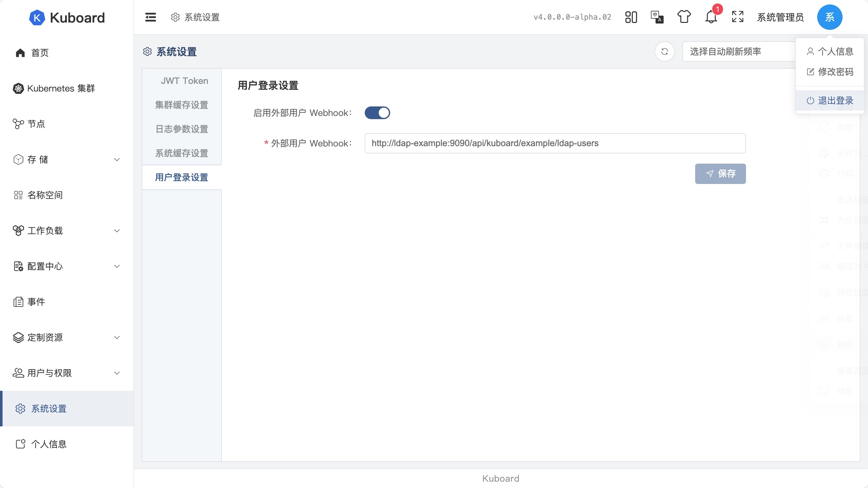
Task: Collapse sidebar with the hamburger menu icon
Action: (150, 17)
